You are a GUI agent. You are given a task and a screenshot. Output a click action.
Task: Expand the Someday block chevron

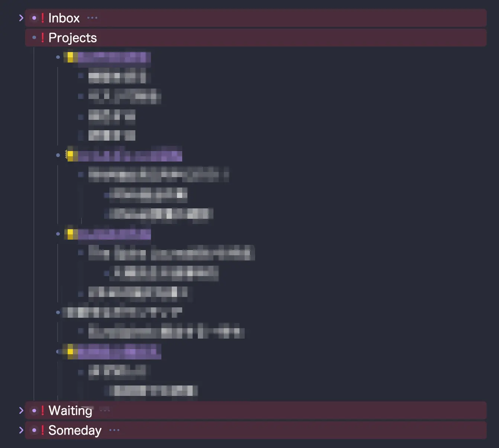click(21, 430)
